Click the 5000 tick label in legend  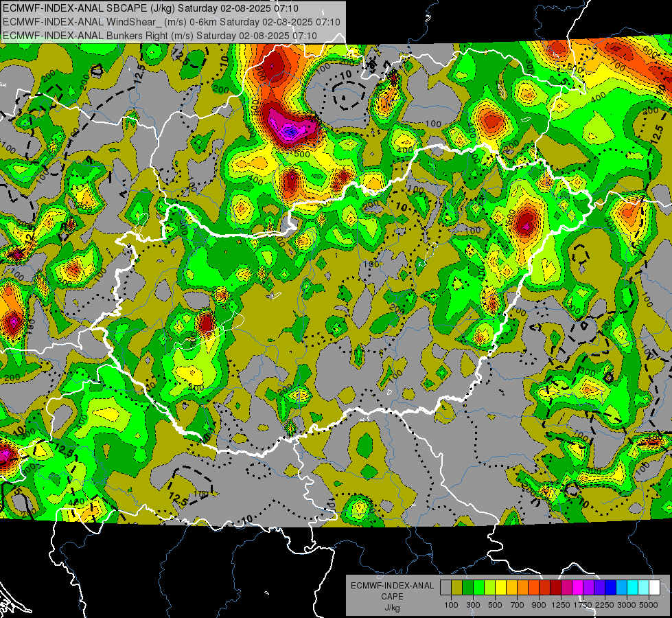pyautogui.click(x=649, y=605)
